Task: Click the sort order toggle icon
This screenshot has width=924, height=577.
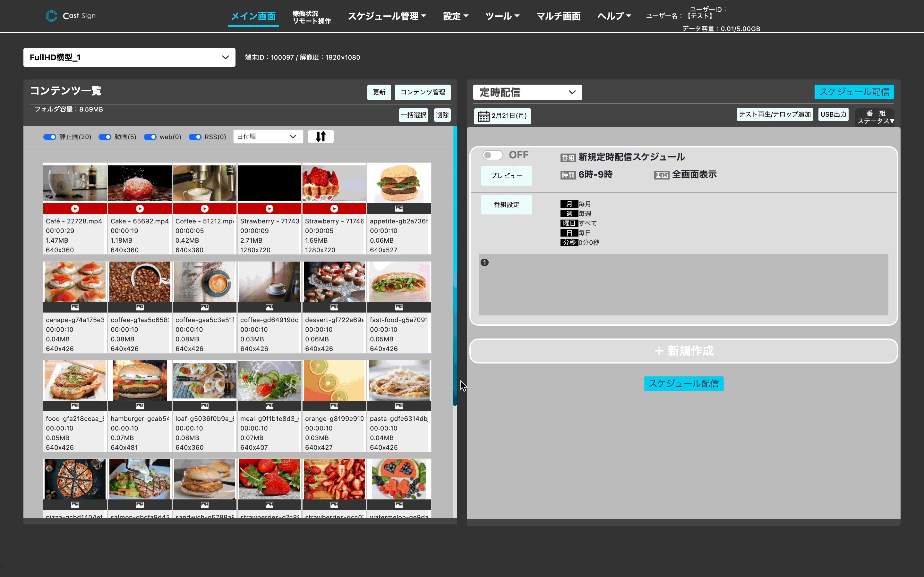Action: pyautogui.click(x=320, y=136)
